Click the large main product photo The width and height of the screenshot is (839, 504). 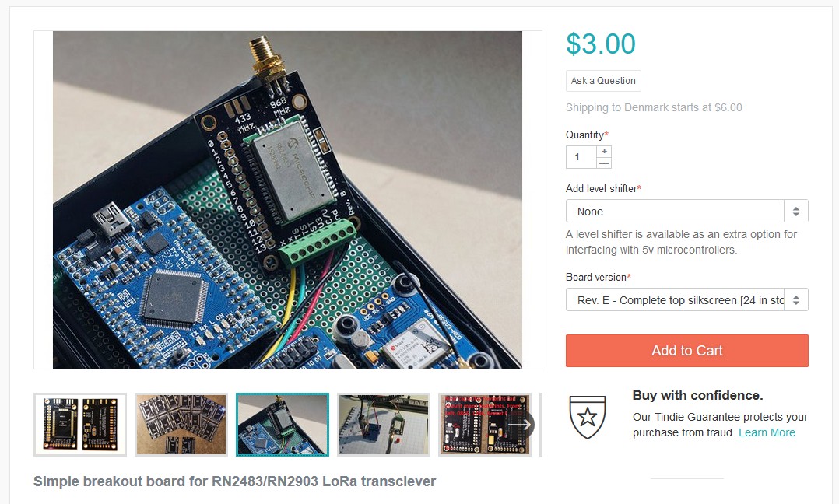[287, 199]
